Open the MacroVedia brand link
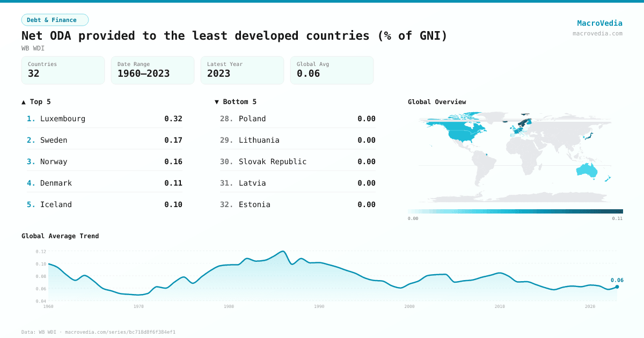This screenshot has height=338, width=644. [599, 23]
